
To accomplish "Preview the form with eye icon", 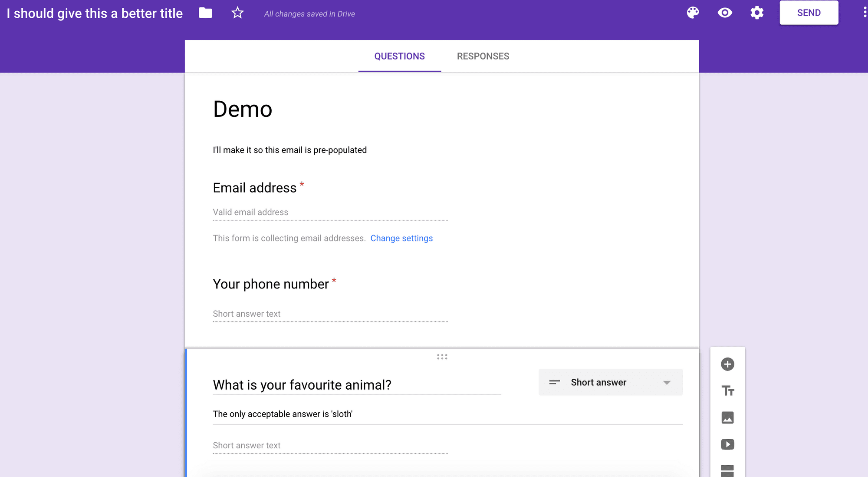I will [725, 13].
